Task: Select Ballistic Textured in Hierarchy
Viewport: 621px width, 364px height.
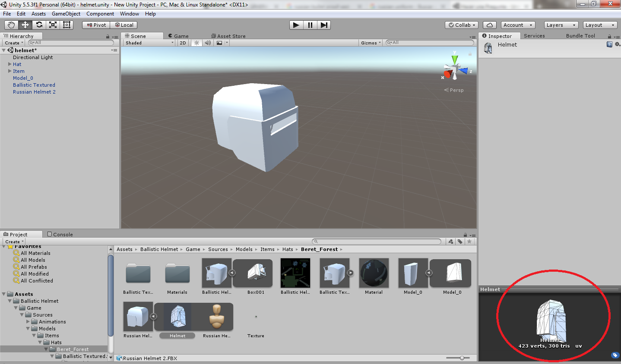Action: point(34,85)
